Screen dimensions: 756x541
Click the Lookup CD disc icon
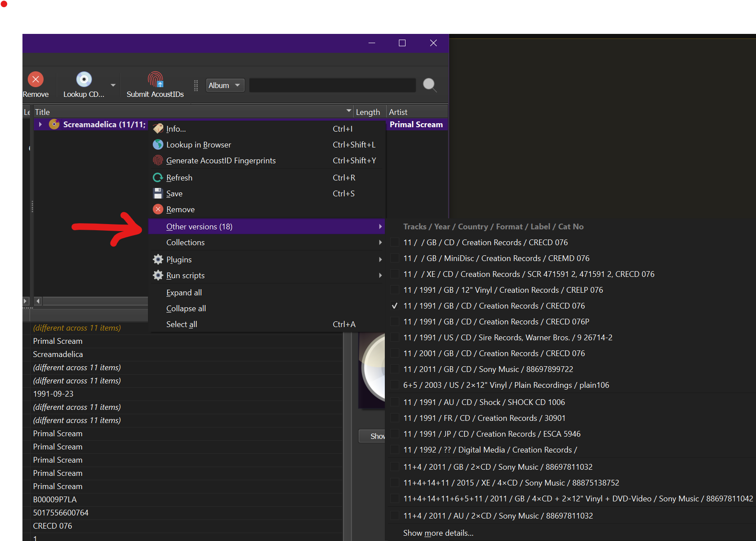click(84, 79)
